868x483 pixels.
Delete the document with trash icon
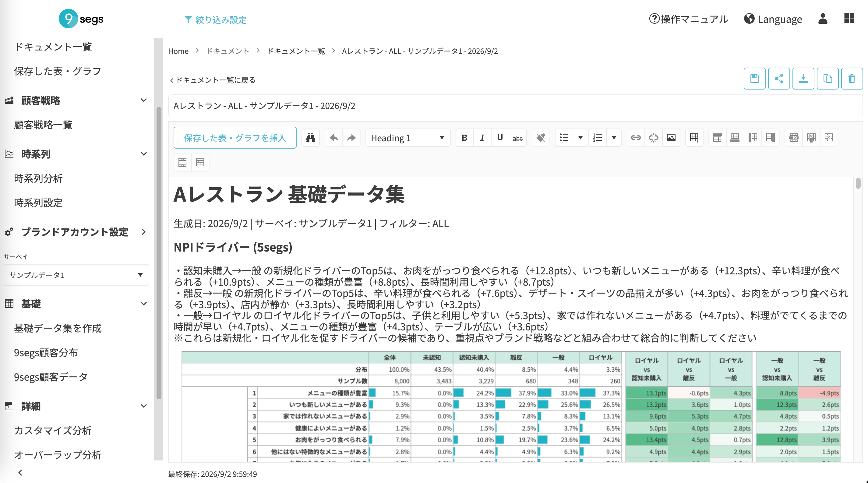click(852, 79)
